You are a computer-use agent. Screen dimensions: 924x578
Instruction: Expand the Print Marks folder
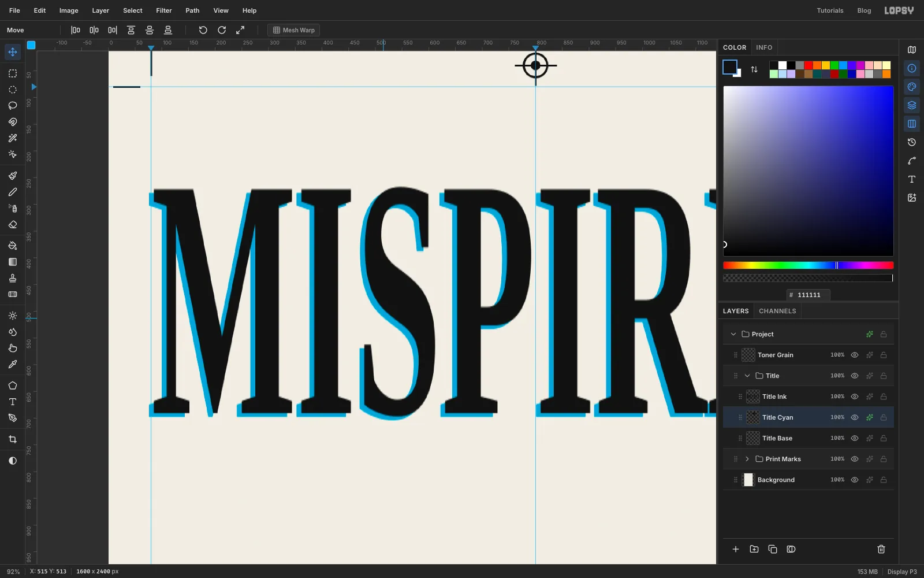[x=747, y=459]
